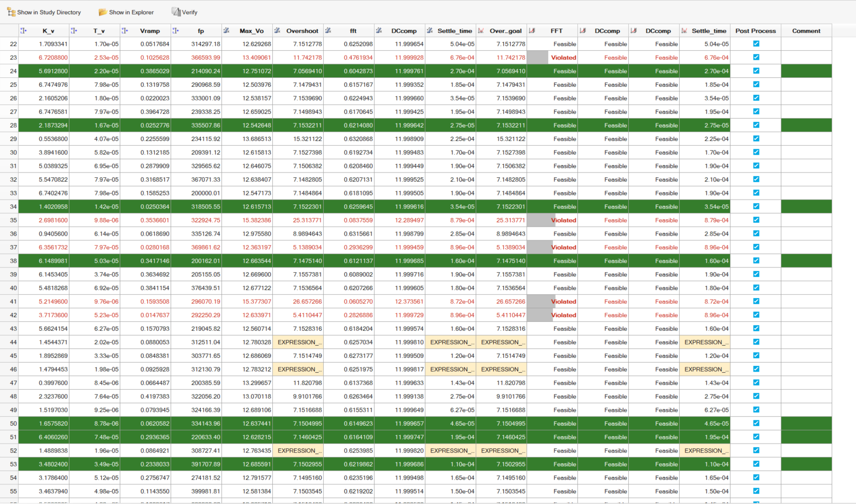This screenshot has height=504, width=856.
Task: Toggle Post Process checkbox in row 38
Action: pyautogui.click(x=756, y=261)
